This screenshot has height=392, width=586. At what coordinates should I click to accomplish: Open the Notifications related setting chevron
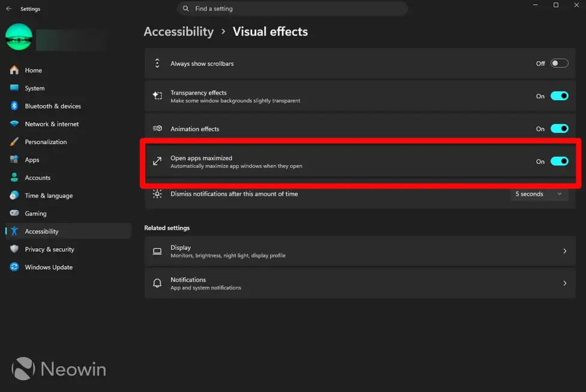point(564,284)
